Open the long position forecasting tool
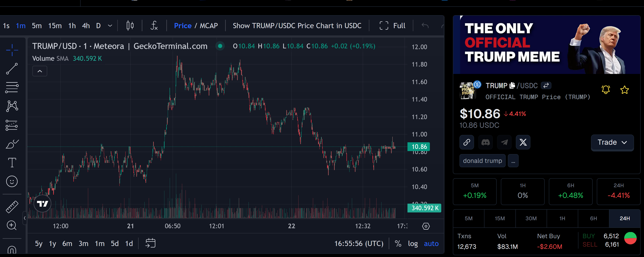The image size is (644, 257). pos(12,125)
